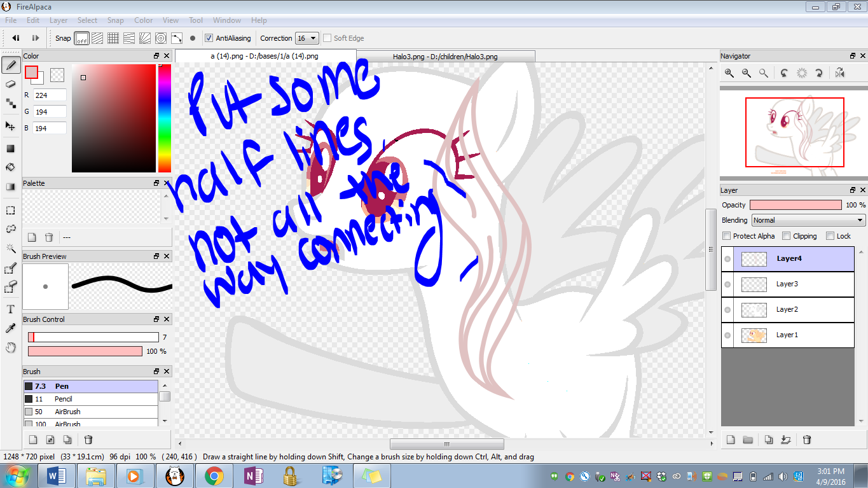Activate the Eyedropper tool

(x=10, y=328)
